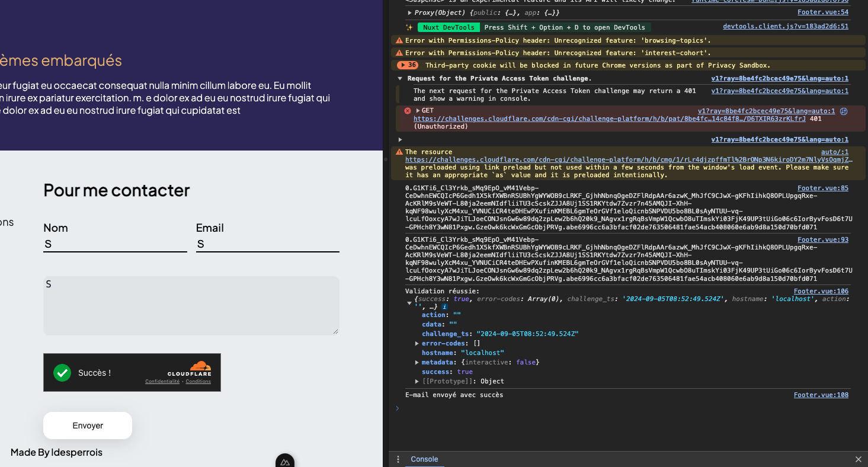Expand the error-codes array property
Viewport: 868px width, 467px height.
click(417, 343)
